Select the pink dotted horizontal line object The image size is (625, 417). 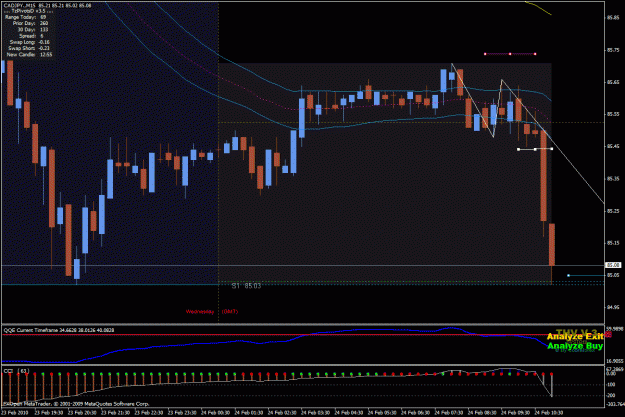point(510,54)
